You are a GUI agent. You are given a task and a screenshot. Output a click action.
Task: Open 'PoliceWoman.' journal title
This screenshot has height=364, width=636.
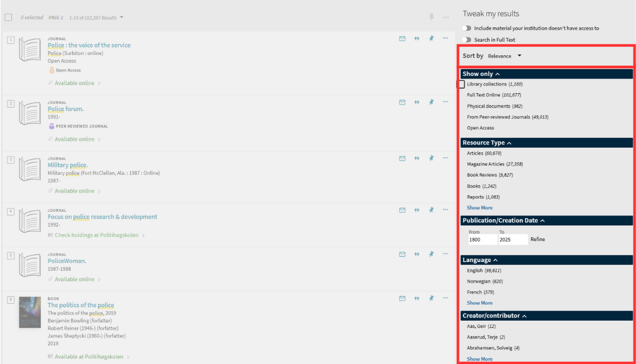[67, 261]
